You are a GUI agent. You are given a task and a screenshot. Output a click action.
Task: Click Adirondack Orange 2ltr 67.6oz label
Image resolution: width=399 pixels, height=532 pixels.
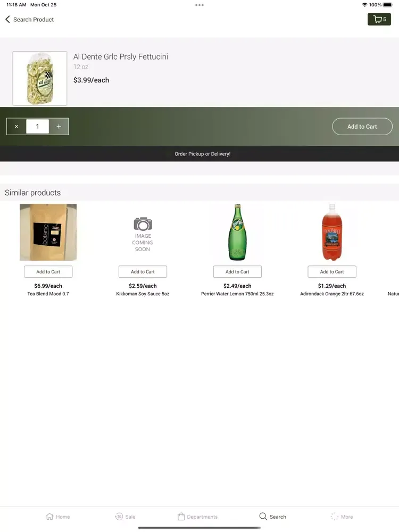pyautogui.click(x=332, y=294)
